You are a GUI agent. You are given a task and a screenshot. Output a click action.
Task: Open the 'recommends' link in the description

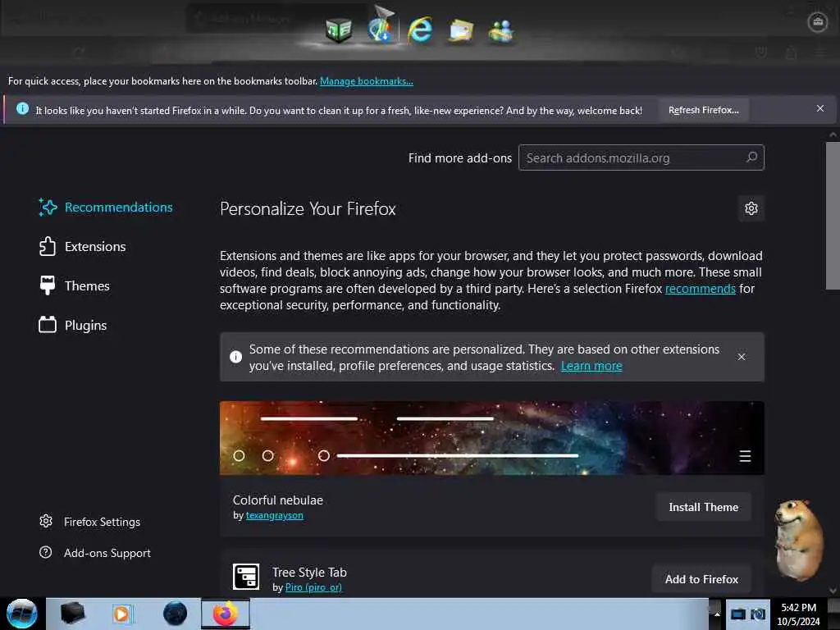point(700,289)
